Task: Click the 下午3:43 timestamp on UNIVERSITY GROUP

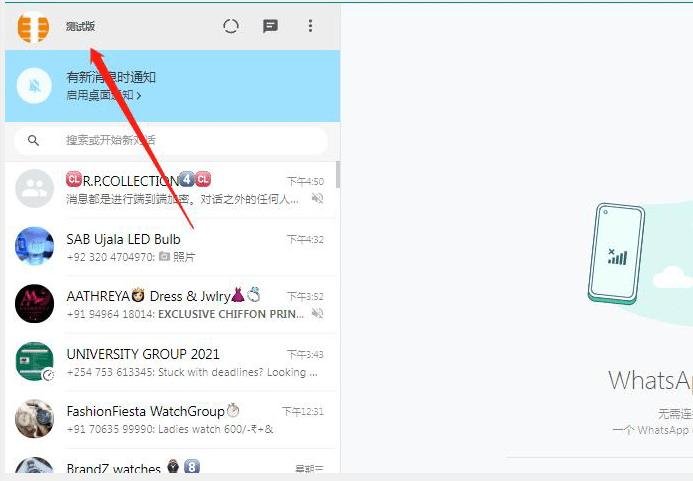Action: pos(305,355)
